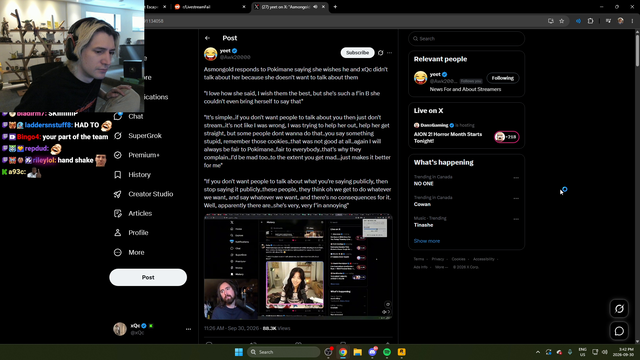Screen dimensions: 640x360
Task: Open the More circle icon in sidebar
Action: click(x=118, y=252)
